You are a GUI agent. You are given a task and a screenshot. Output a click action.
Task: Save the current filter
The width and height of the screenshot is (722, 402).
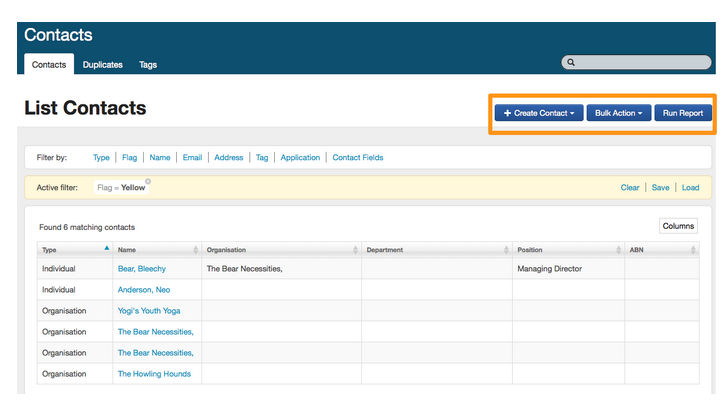point(660,187)
